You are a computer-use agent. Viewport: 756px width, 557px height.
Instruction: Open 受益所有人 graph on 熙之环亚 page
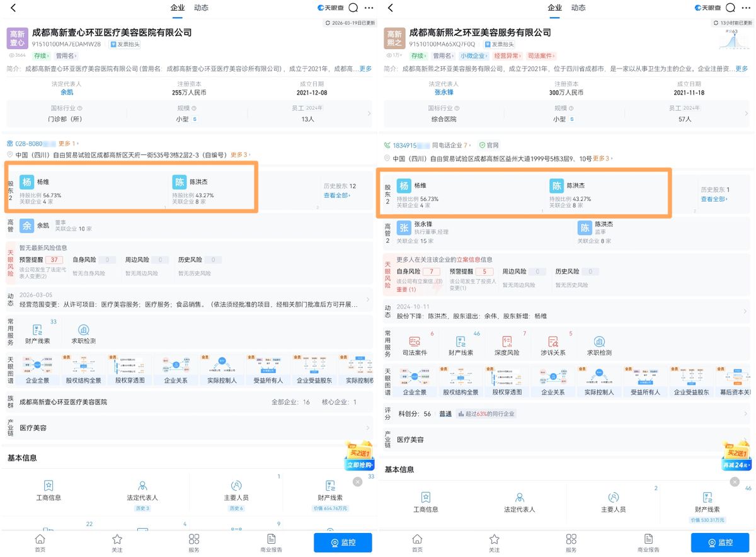point(645,382)
